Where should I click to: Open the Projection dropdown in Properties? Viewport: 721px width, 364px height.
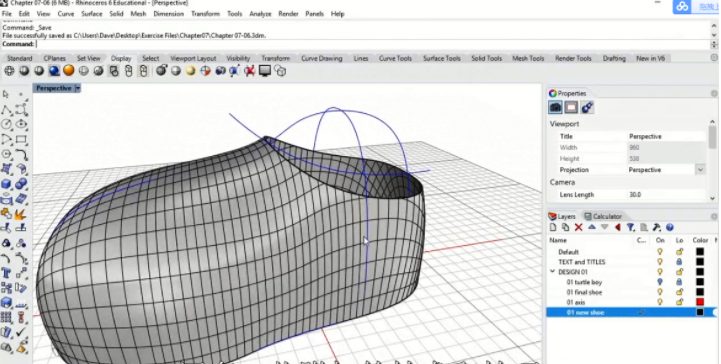point(700,170)
